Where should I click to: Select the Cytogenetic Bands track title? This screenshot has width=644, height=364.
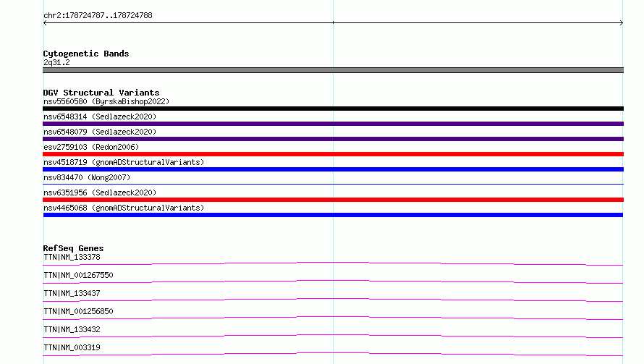point(86,54)
